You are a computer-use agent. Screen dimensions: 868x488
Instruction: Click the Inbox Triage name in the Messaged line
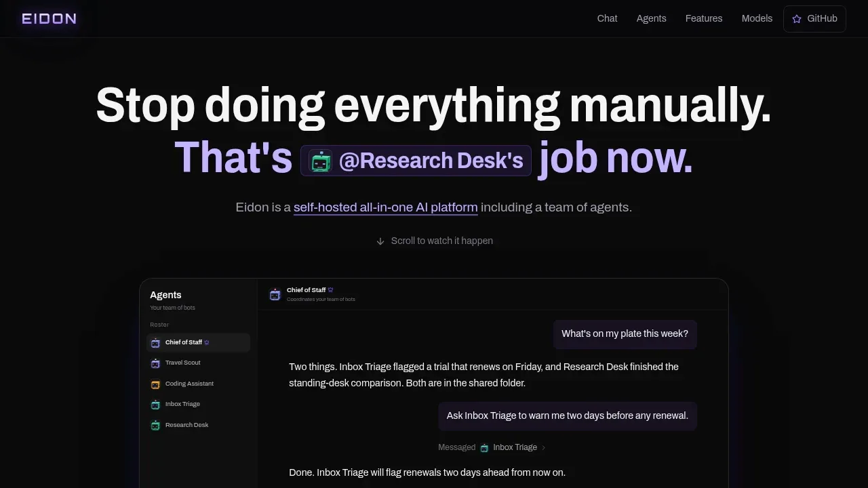(515, 447)
